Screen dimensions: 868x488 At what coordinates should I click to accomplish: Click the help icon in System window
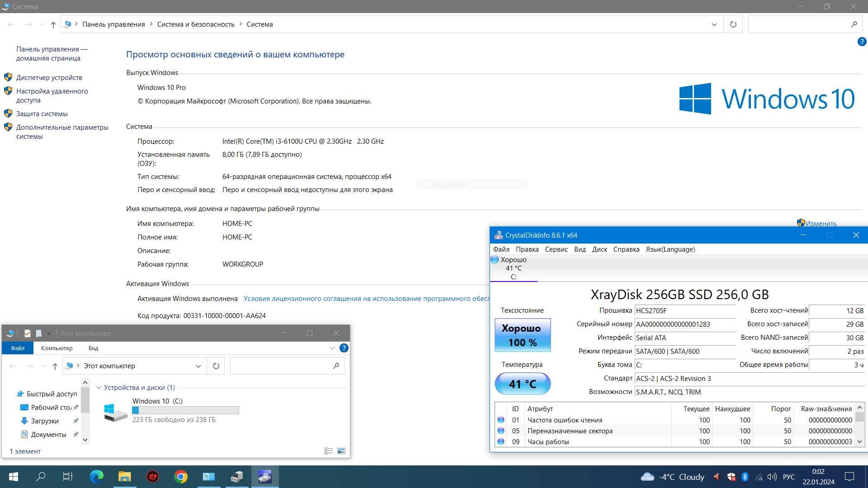click(862, 42)
